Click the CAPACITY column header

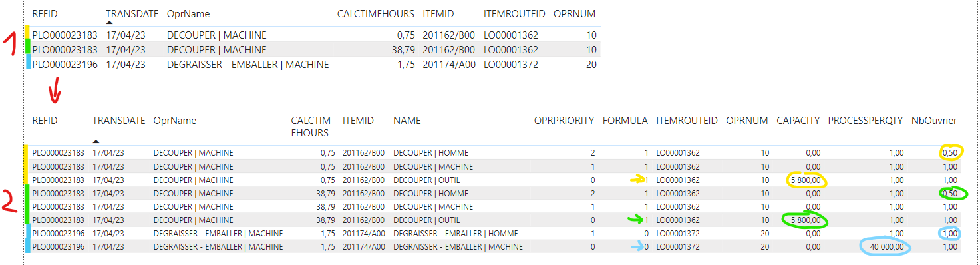pyautogui.click(x=798, y=121)
